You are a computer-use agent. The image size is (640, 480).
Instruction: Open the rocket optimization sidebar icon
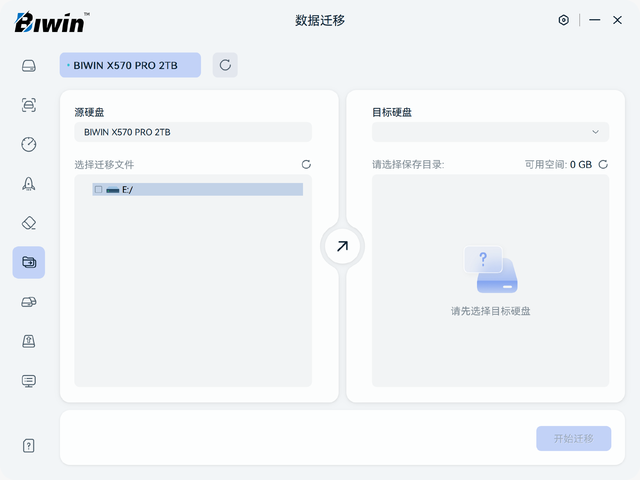click(x=29, y=184)
